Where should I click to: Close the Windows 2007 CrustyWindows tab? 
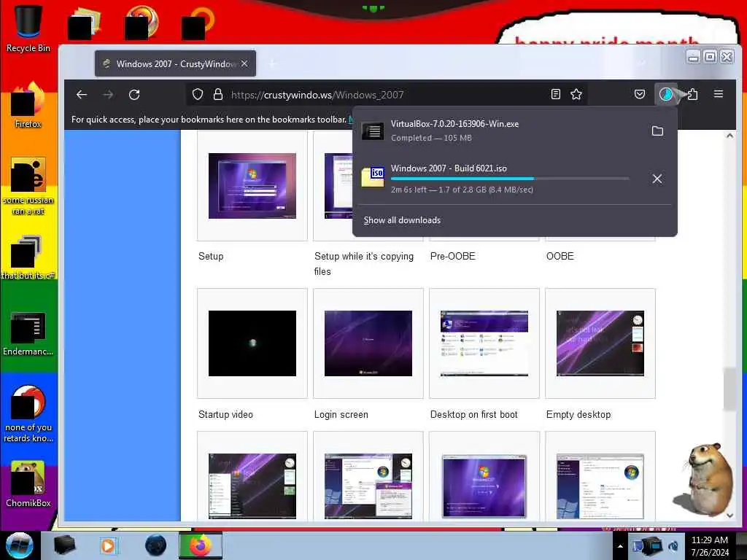point(244,64)
